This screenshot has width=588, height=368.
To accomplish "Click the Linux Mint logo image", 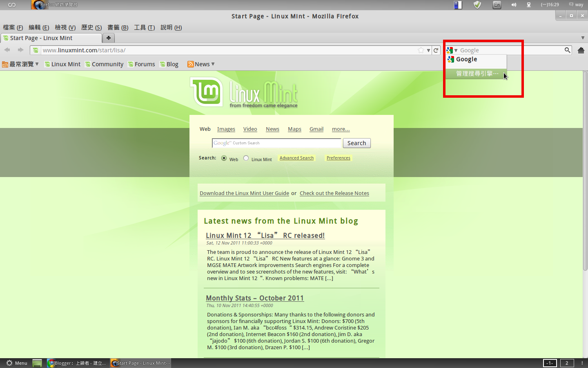I will 244,92.
